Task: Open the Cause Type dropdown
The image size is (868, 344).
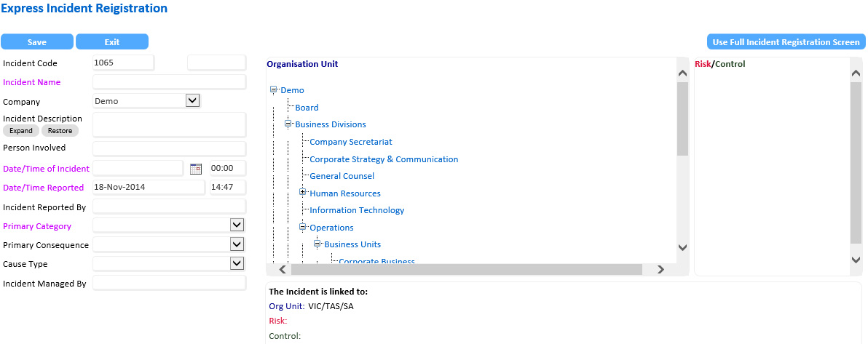Action: [236, 263]
